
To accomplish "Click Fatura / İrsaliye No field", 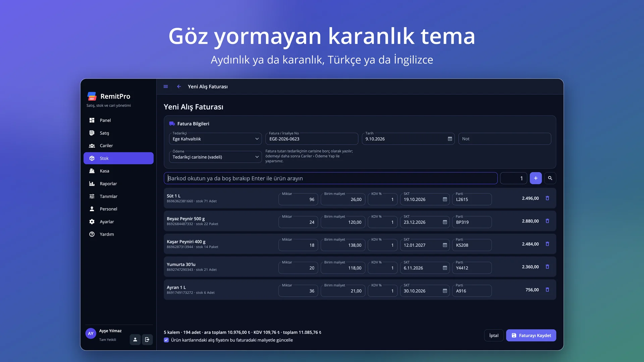I will pos(312,139).
